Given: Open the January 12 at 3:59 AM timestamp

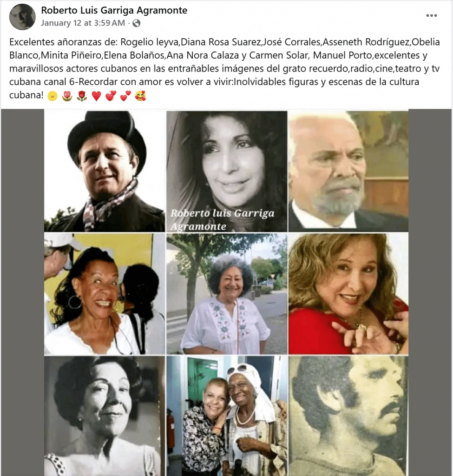Looking at the screenshot, I should point(83,23).
